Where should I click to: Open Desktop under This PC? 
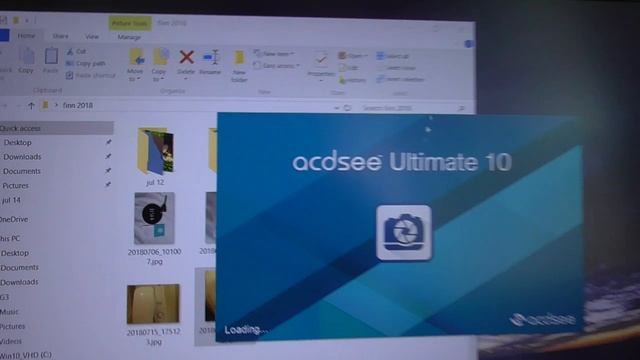click(15, 253)
